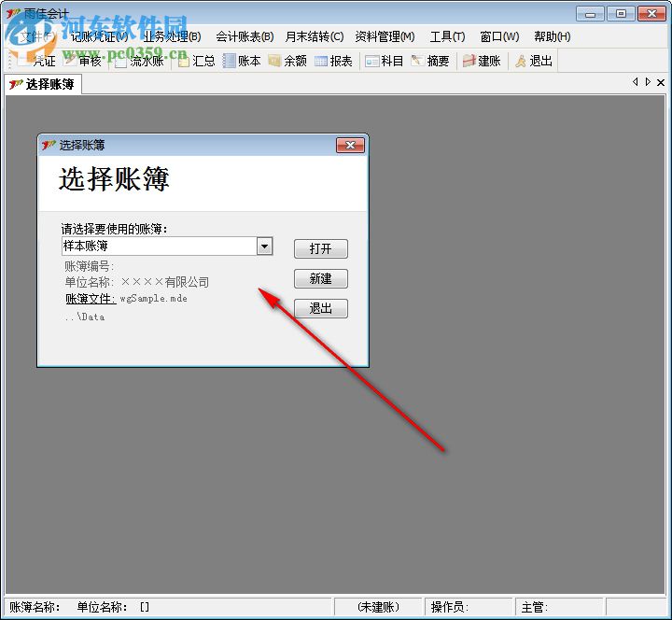672x620 pixels.
Task: Expand the 样本账簿 dropdown arrow
Action: (264, 247)
